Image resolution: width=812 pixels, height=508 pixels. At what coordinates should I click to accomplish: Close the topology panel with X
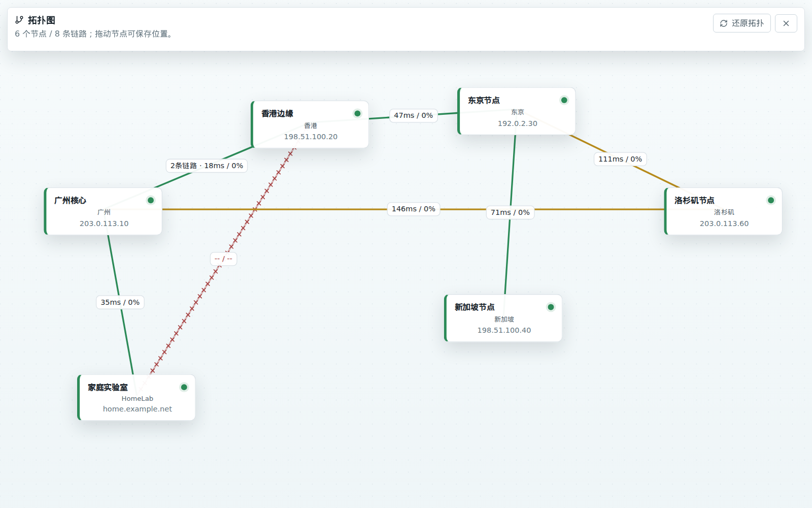point(786,23)
